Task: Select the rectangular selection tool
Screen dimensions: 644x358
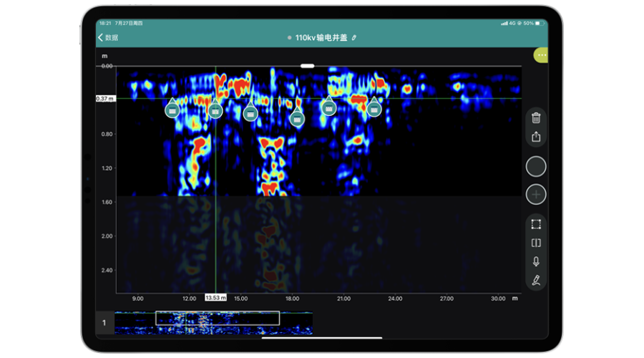Action: pyautogui.click(x=536, y=224)
